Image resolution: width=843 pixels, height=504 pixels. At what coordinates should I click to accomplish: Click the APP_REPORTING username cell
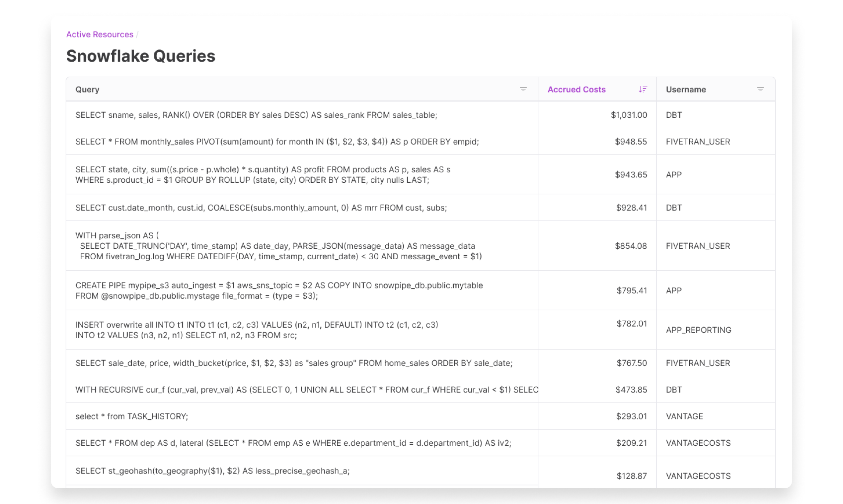click(x=699, y=330)
